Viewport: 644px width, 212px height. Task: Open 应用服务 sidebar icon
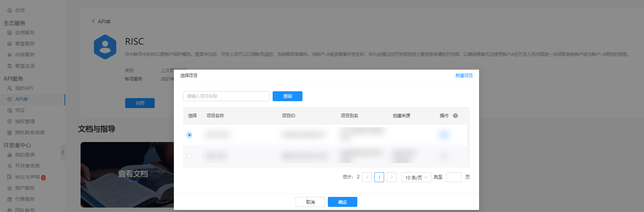[10, 33]
